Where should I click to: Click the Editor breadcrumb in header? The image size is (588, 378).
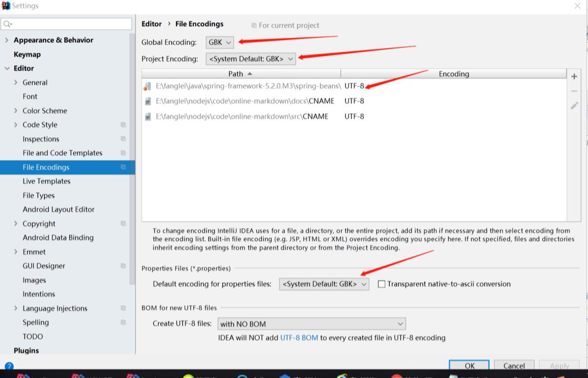[x=152, y=24]
